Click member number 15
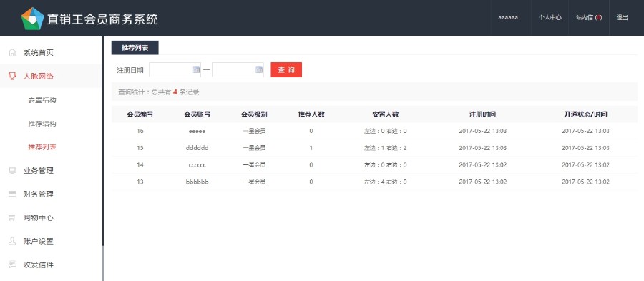 click(140, 148)
